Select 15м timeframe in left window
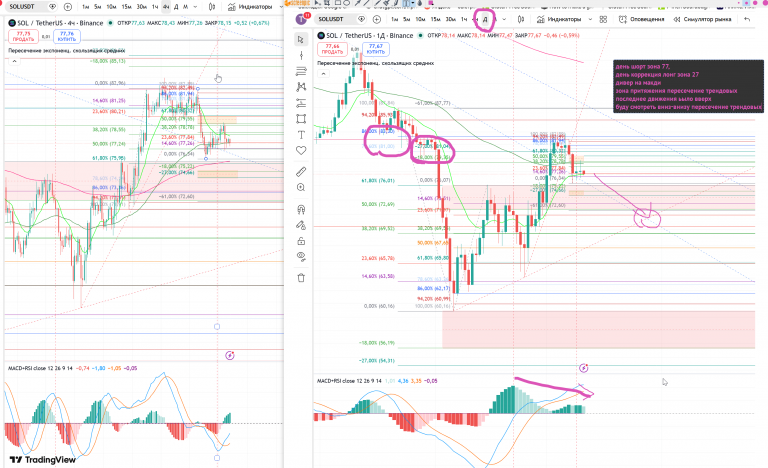The width and height of the screenshot is (768, 468). click(x=126, y=7)
